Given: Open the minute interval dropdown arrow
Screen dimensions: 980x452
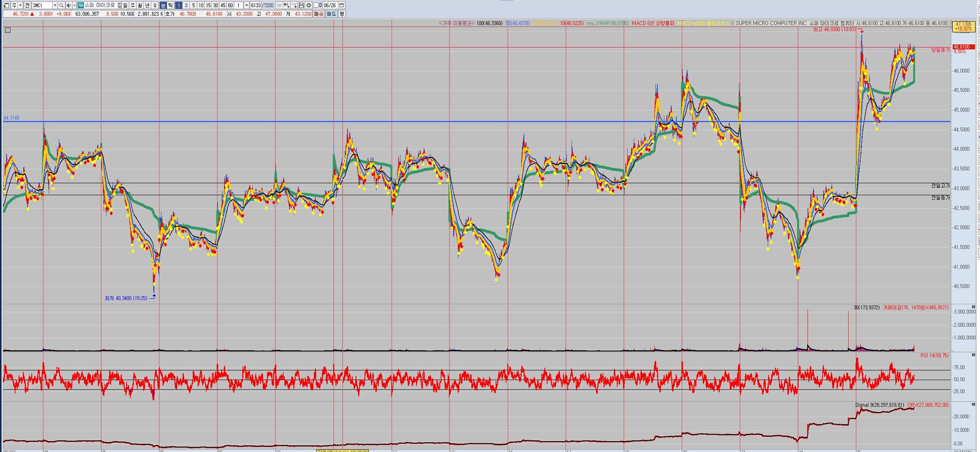Looking at the screenshot, I should click(246, 5).
